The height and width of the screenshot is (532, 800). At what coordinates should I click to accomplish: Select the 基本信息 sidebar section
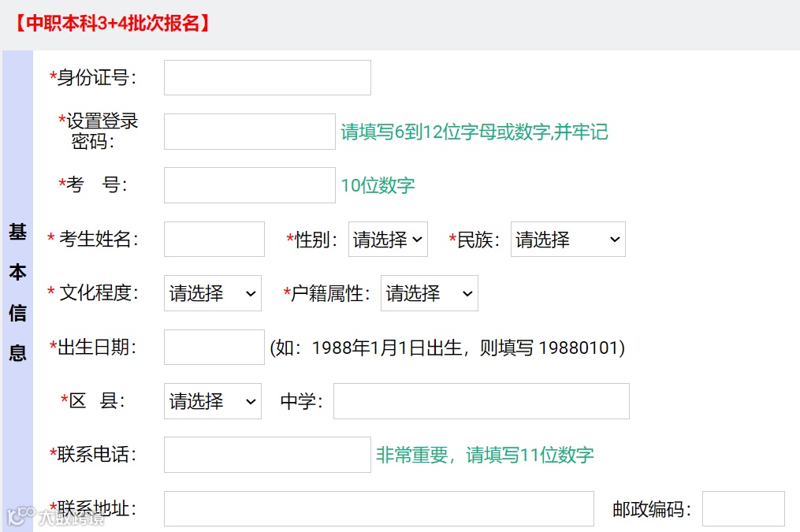pos(17,292)
